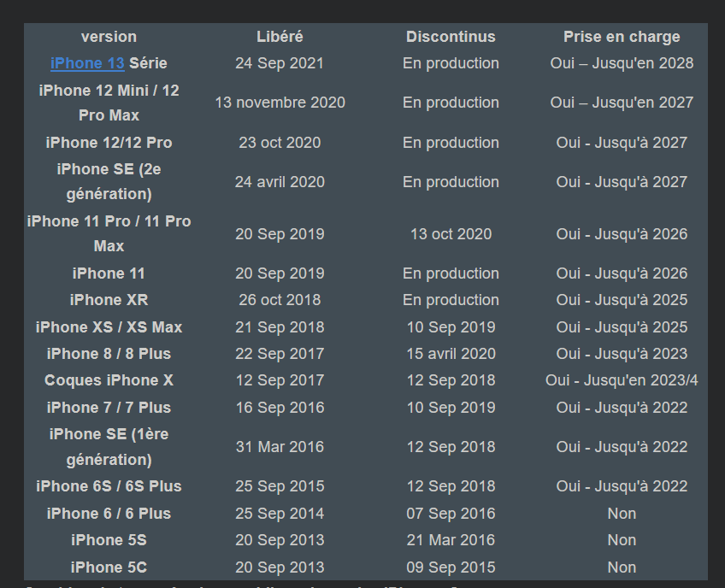
Task: Select the "13 novembre 2020" date cell
Action: pos(280,103)
